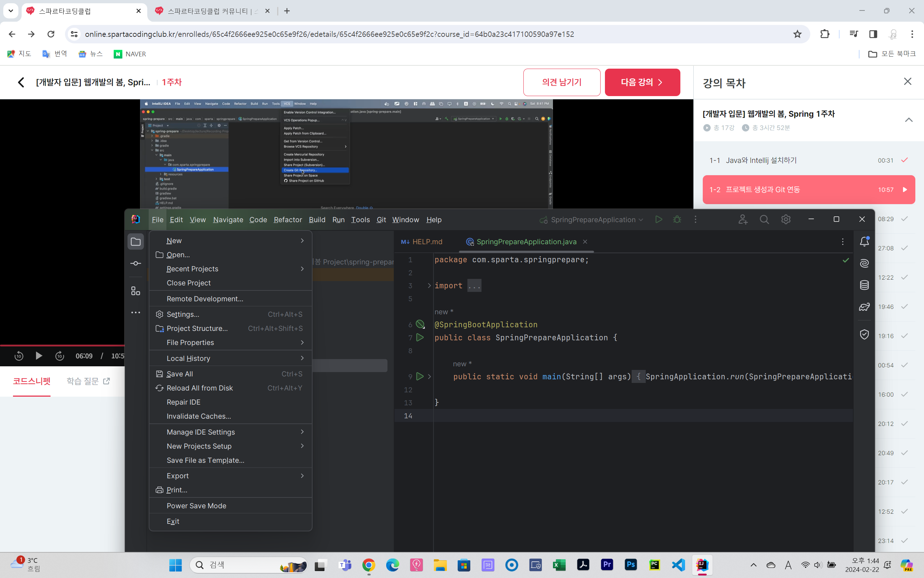Open the Coverage shield tool window
924x578 pixels.
[x=864, y=335]
